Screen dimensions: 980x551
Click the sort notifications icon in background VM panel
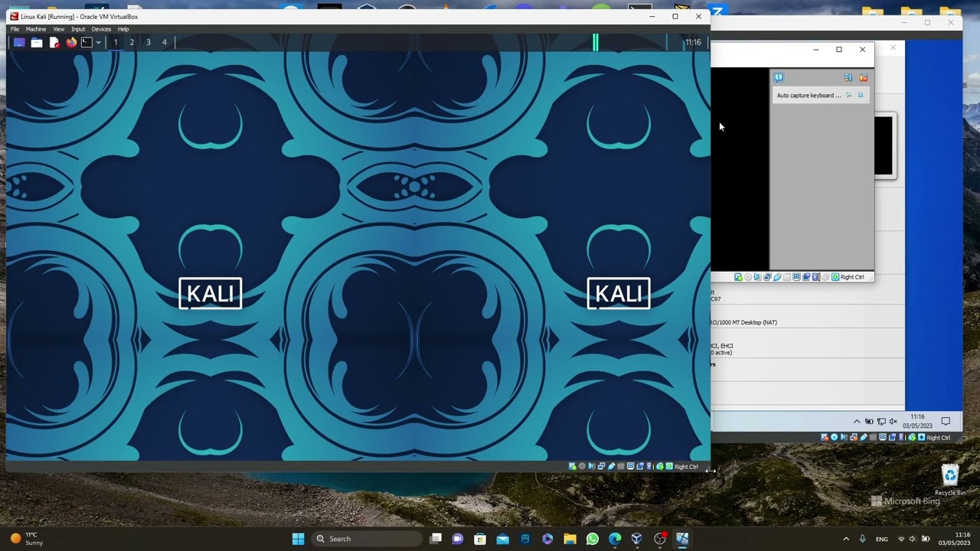click(848, 77)
